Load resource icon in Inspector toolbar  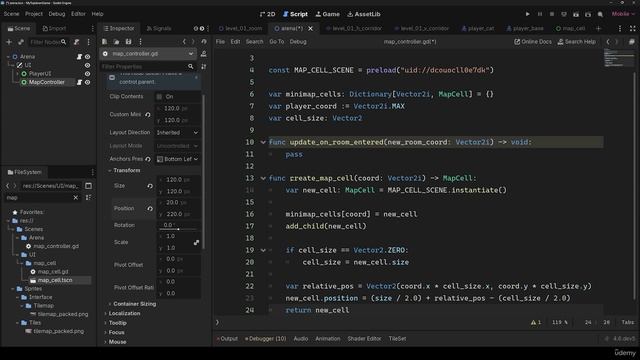tap(116, 42)
